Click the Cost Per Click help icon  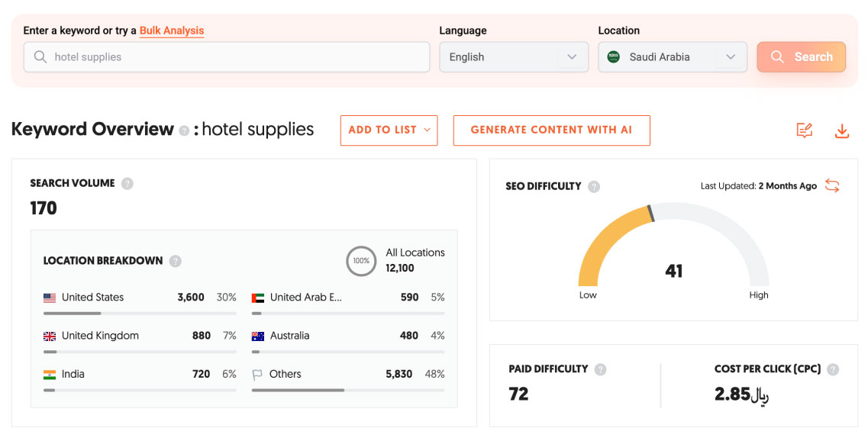(833, 369)
